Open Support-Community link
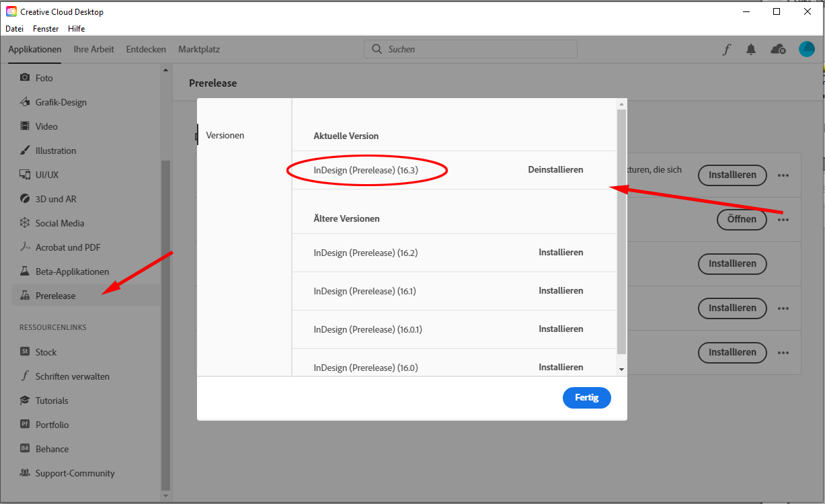The width and height of the screenshot is (825, 504). 75,473
